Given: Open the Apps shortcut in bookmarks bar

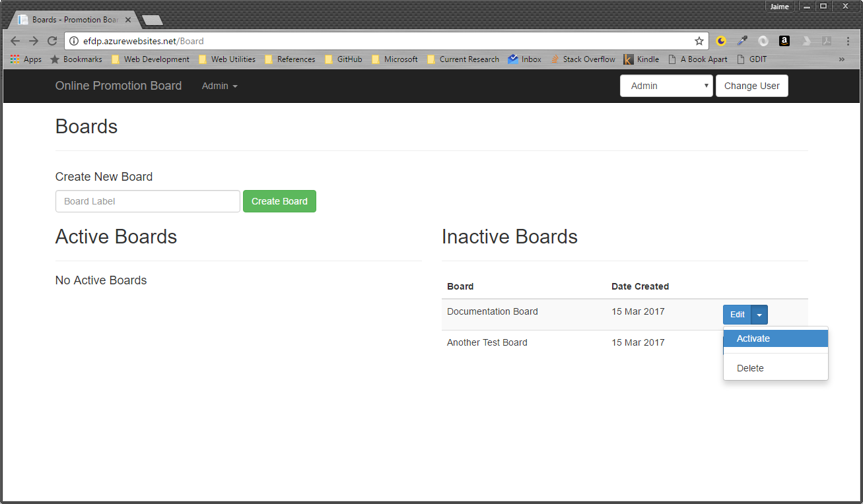Looking at the screenshot, I should click(26, 59).
